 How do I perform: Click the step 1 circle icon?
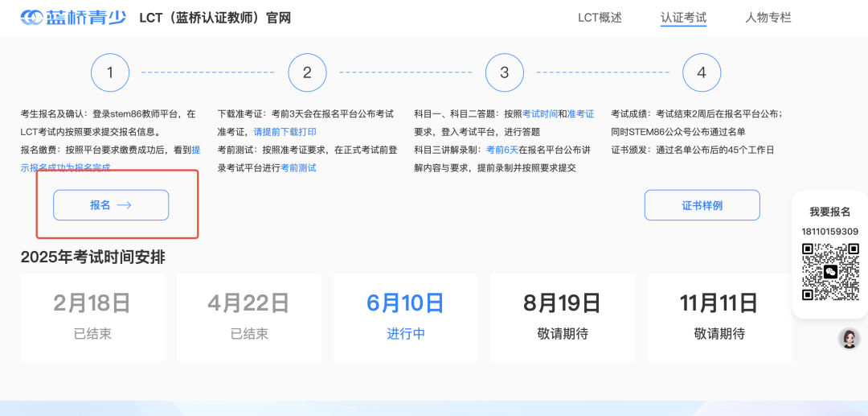[110, 72]
